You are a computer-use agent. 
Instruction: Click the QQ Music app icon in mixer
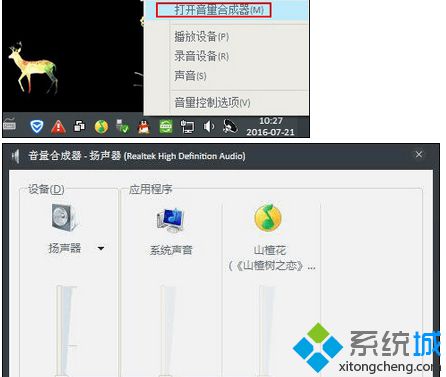click(x=268, y=218)
